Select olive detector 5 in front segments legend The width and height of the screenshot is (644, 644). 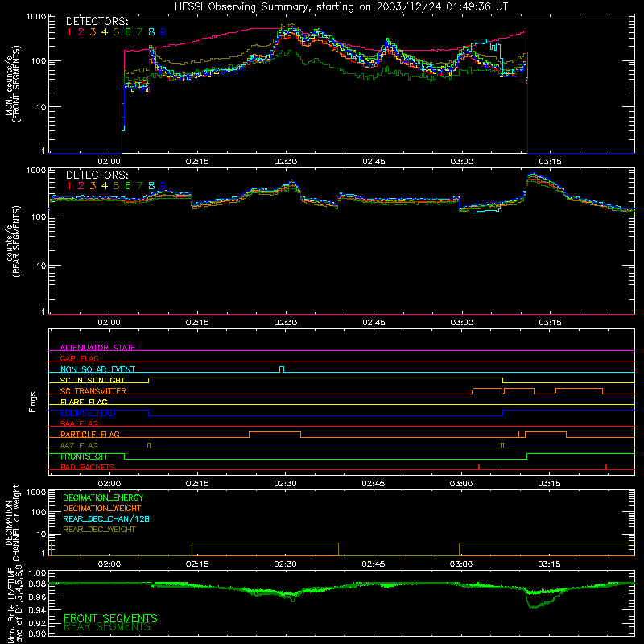116,32
